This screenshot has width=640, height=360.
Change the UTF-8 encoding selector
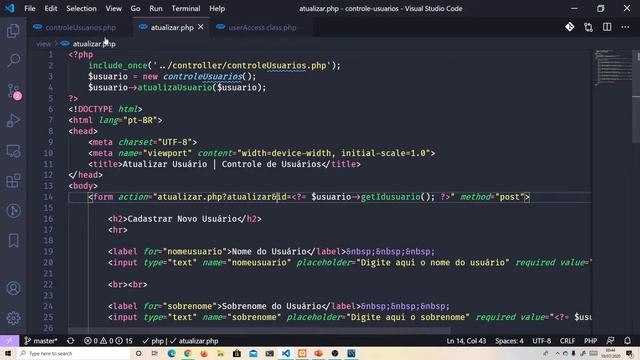[x=542, y=340]
